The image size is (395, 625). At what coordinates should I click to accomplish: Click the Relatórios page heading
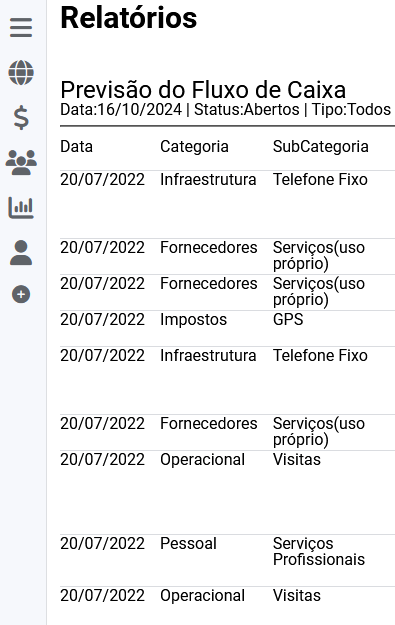[128, 18]
